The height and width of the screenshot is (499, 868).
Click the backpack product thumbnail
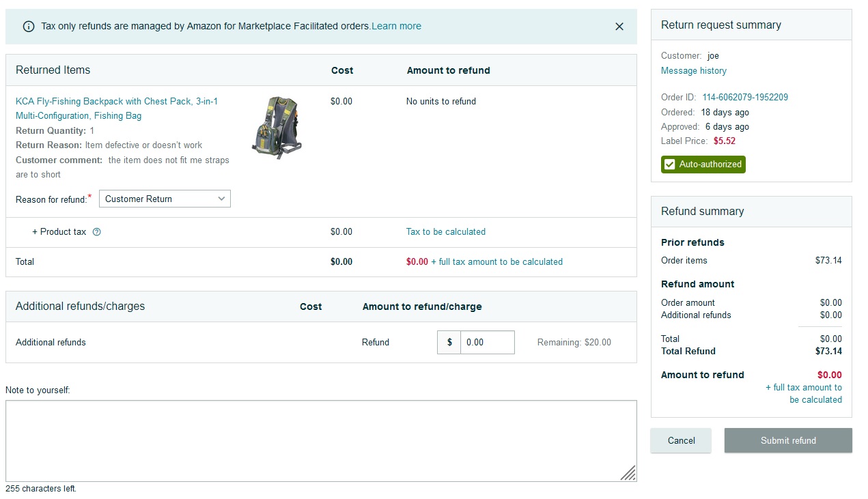click(276, 128)
